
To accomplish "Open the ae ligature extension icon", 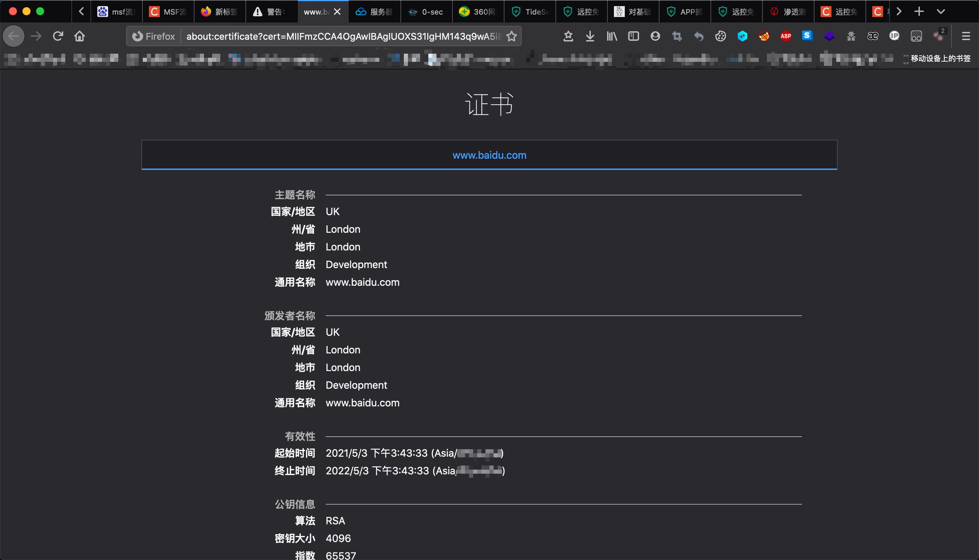I will (x=873, y=36).
